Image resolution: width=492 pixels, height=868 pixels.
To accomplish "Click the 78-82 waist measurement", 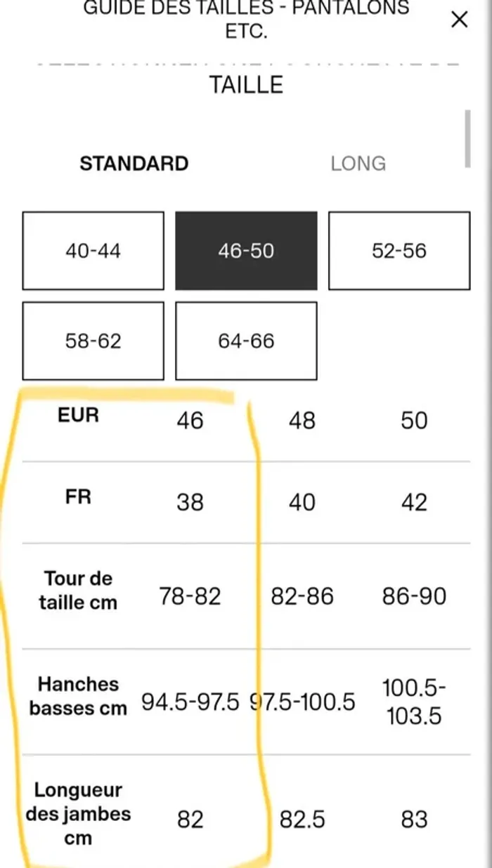I will [190, 596].
